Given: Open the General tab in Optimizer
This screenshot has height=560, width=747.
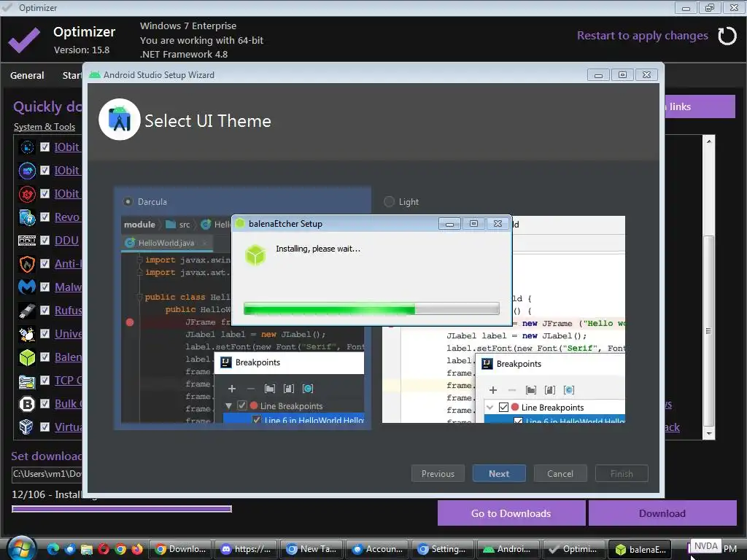Looking at the screenshot, I should click(x=27, y=75).
